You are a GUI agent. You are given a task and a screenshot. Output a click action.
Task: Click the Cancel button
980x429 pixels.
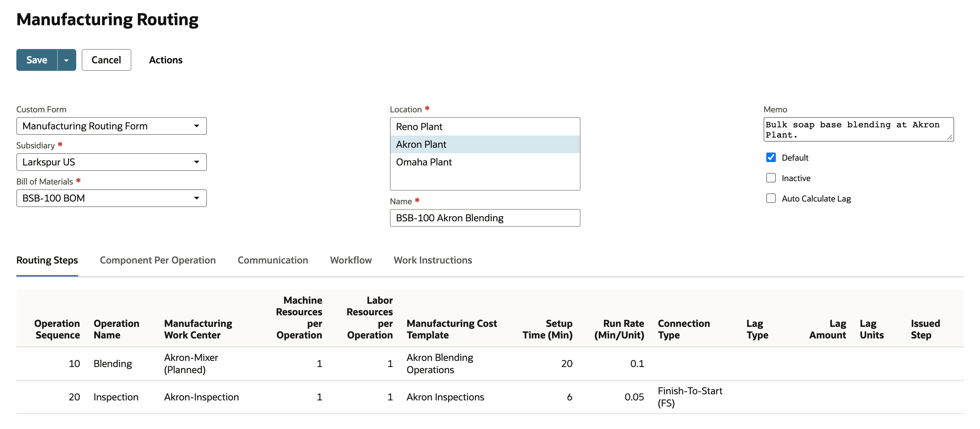click(106, 60)
